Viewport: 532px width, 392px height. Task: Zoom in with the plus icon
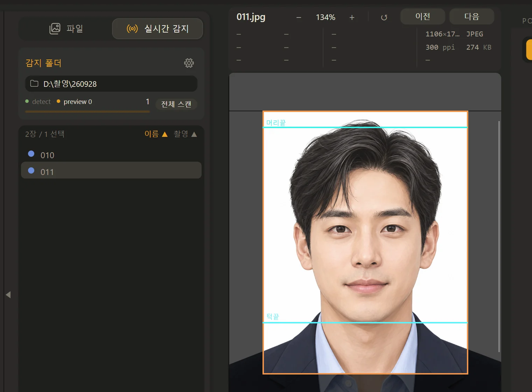[x=352, y=17]
